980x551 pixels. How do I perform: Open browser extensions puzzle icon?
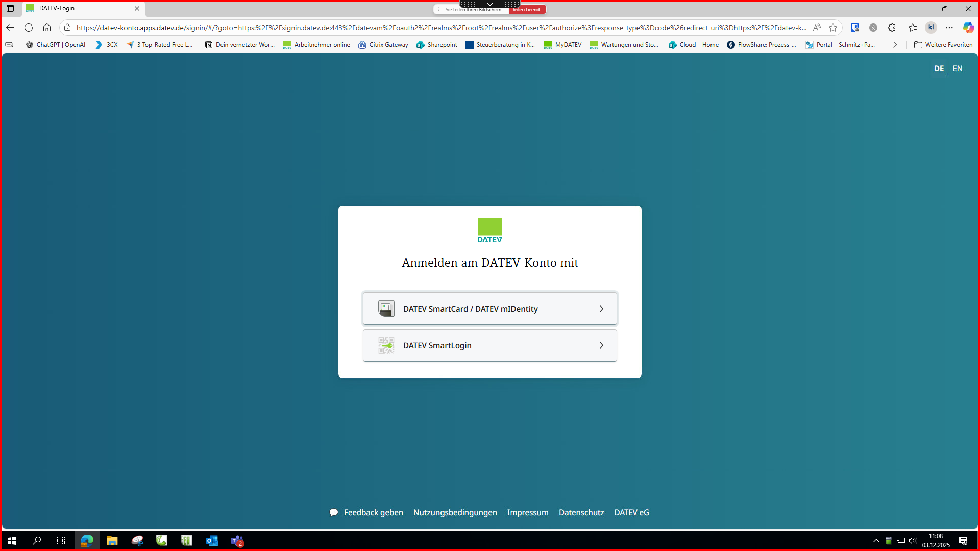tap(892, 28)
